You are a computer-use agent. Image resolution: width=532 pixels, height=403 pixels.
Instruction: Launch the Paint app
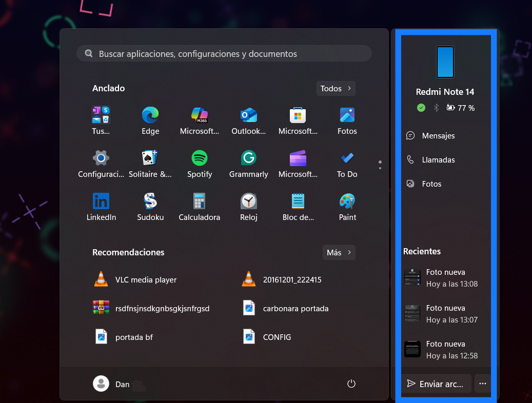click(347, 207)
